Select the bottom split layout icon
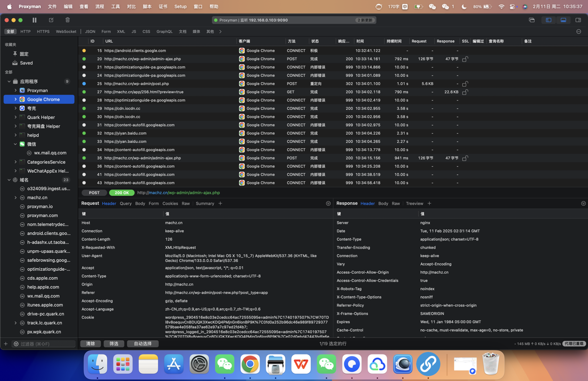The width and height of the screenshot is (588, 381). click(563, 20)
